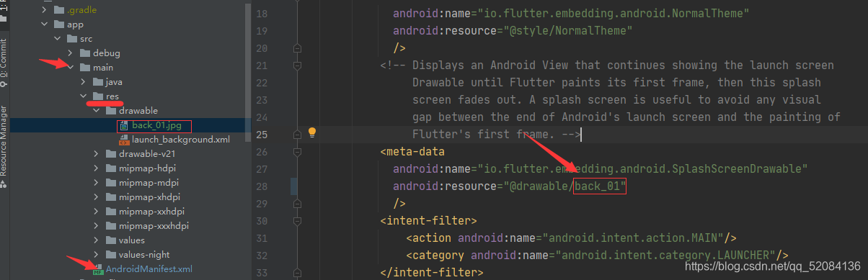This screenshot has width=868, height=280.
Task: Click the main folder icon
Action: pos(85,68)
